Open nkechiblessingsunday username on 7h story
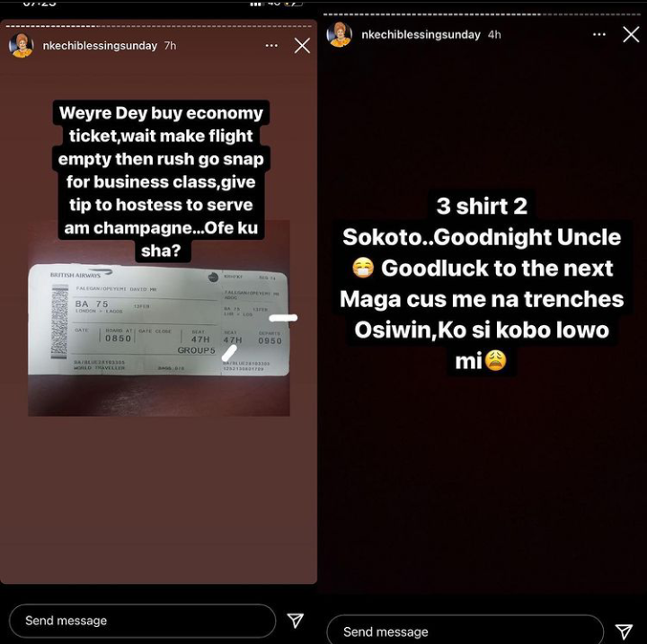 tap(100, 46)
